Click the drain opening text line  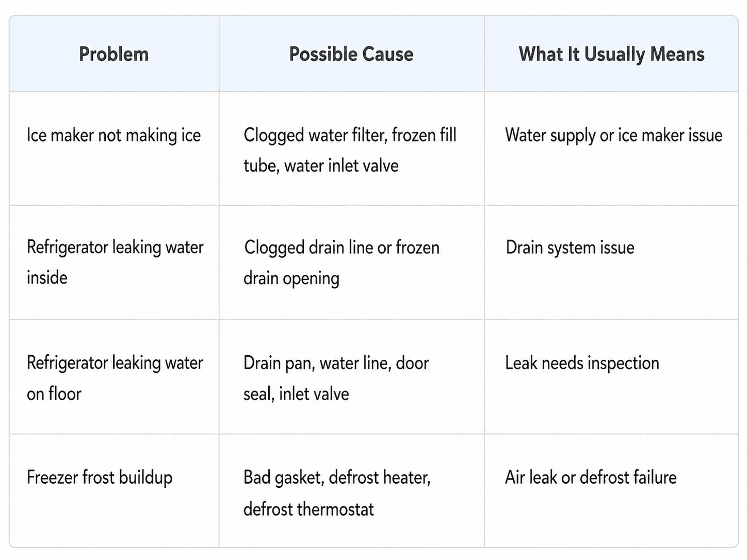click(291, 278)
